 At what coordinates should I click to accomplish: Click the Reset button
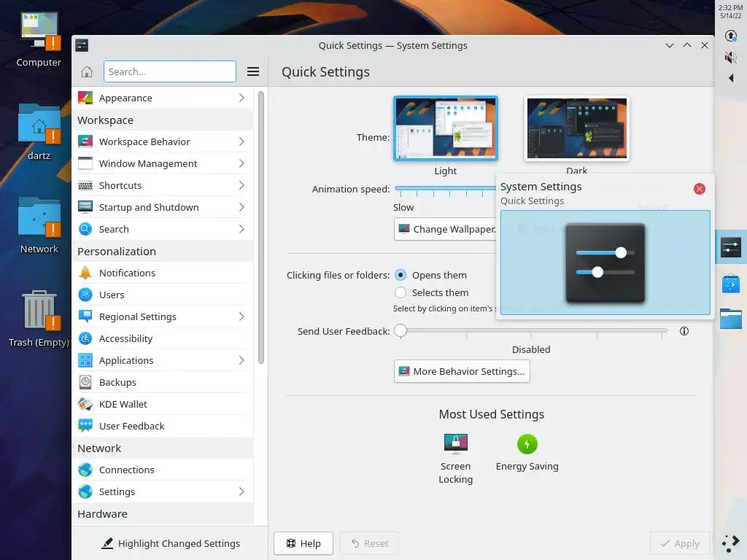[368, 543]
